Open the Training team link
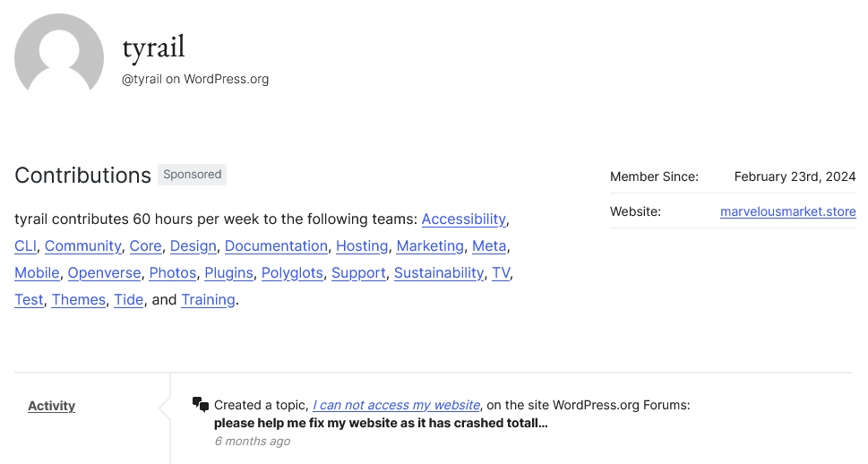Viewport: 868px width, 464px height. point(208,299)
